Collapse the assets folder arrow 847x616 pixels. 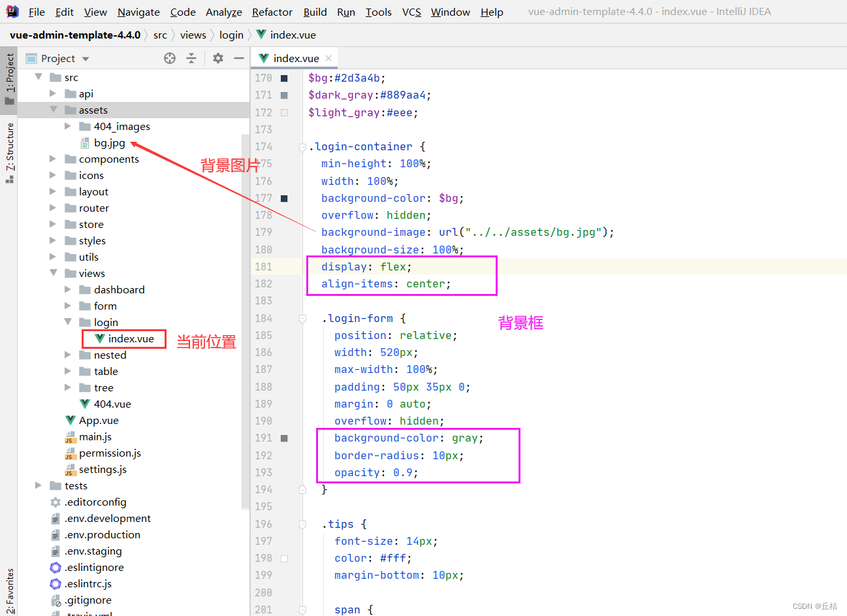(x=54, y=110)
